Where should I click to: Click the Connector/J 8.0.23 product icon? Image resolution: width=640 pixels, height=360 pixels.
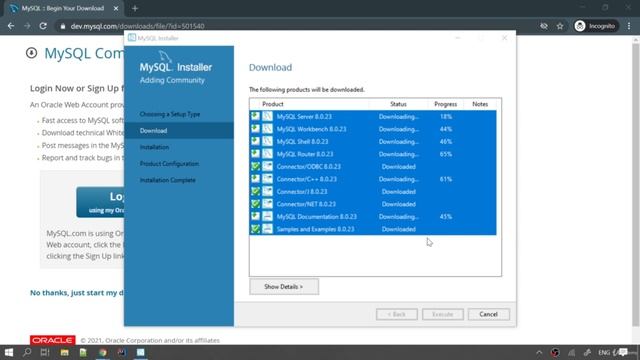[267, 191]
